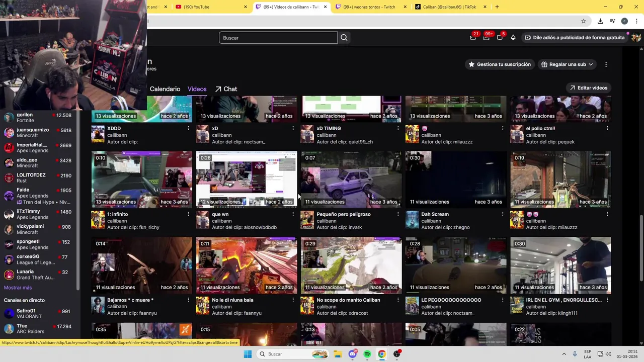Click the Windows Start button
644x362 pixels.
248,354
